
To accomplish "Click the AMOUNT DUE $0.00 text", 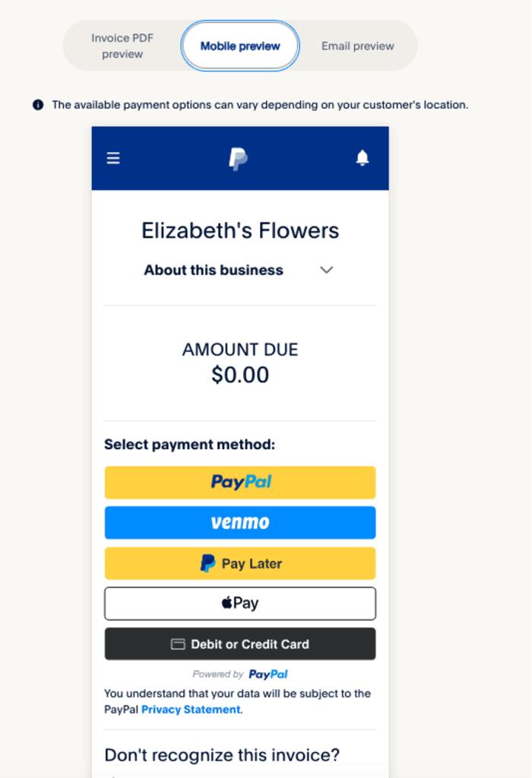I will pyautogui.click(x=239, y=362).
